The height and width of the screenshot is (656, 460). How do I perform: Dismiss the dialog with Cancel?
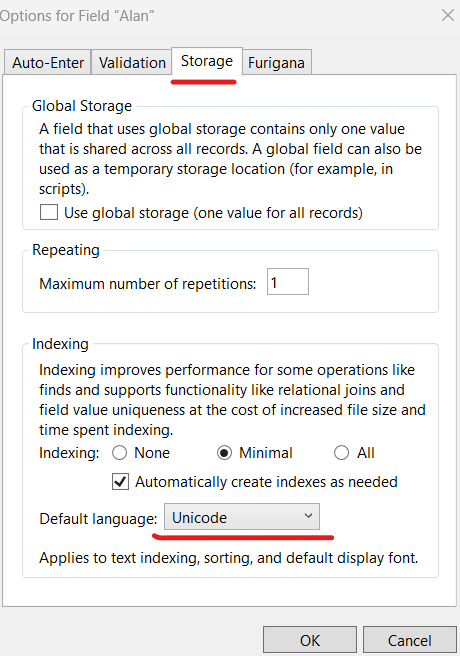click(409, 641)
